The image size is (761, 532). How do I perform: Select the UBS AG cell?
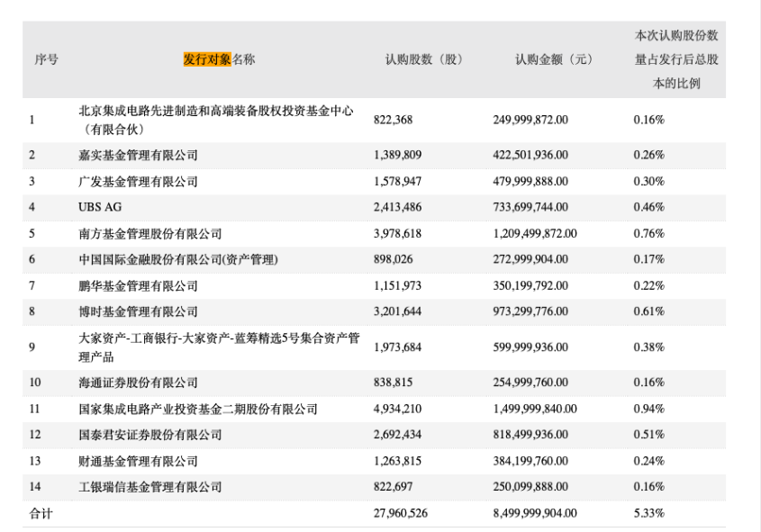tap(100, 207)
